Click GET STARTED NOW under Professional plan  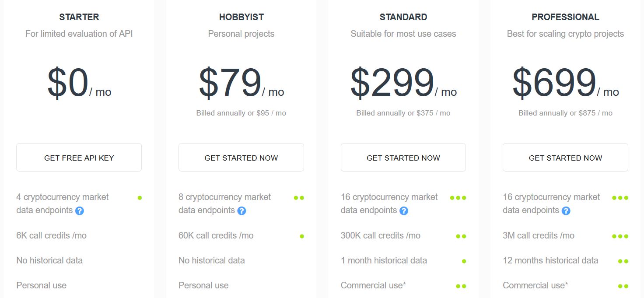tap(565, 157)
